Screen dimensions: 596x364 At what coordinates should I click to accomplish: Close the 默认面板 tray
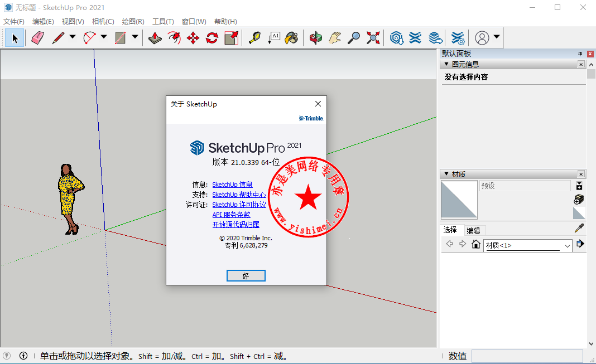point(590,54)
